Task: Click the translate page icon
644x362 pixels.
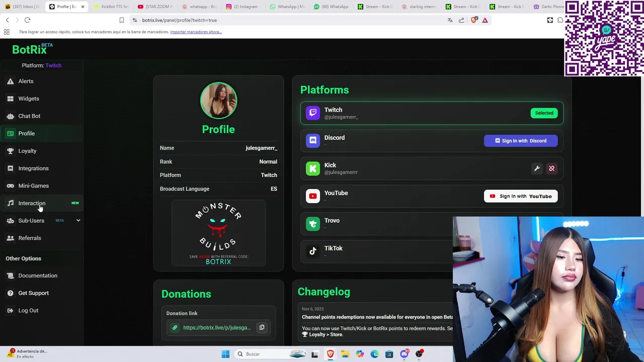Action: 450,20
